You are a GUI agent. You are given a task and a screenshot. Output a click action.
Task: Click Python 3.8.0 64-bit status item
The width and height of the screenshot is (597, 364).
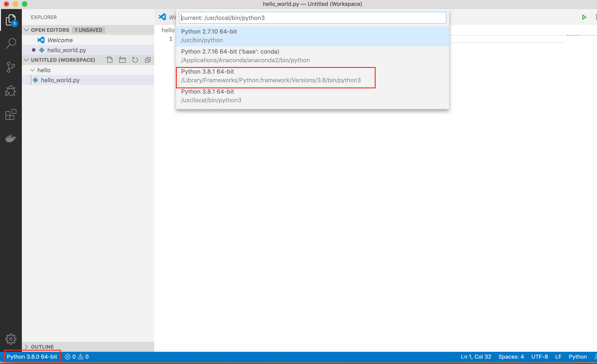(32, 356)
